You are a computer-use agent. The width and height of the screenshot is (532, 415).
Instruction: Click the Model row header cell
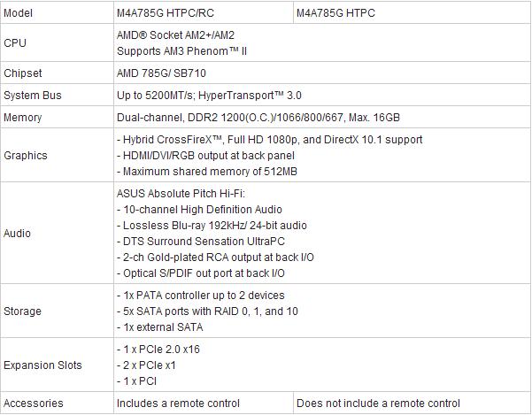[57, 13]
